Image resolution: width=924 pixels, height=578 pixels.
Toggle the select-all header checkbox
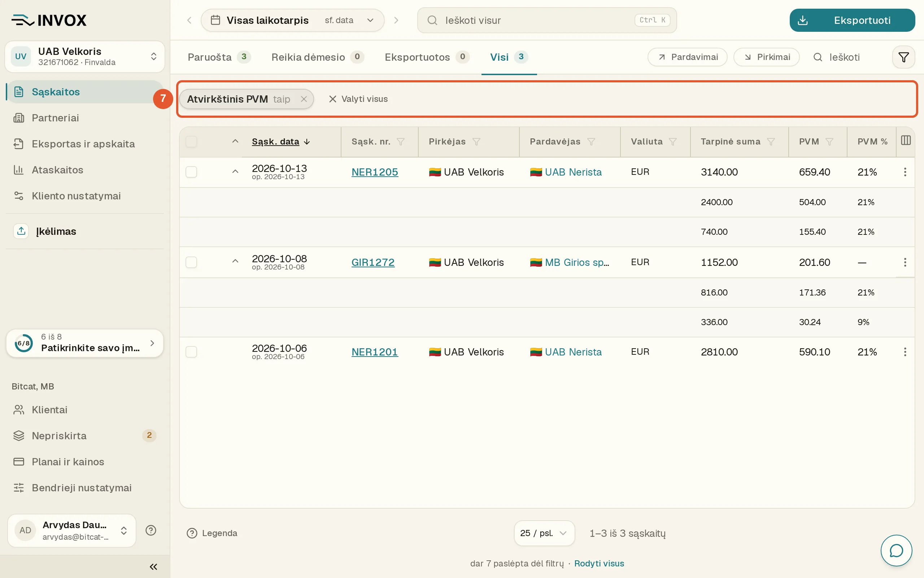point(191,142)
